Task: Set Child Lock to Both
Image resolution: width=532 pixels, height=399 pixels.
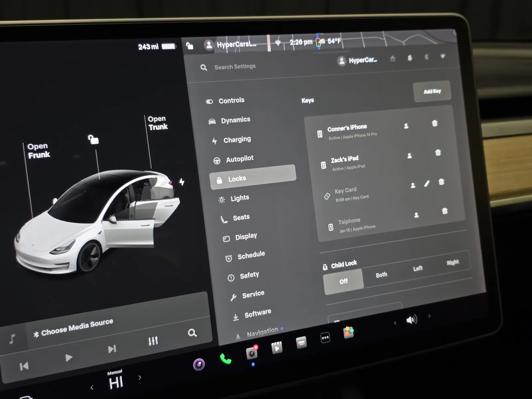Action: pyautogui.click(x=381, y=275)
